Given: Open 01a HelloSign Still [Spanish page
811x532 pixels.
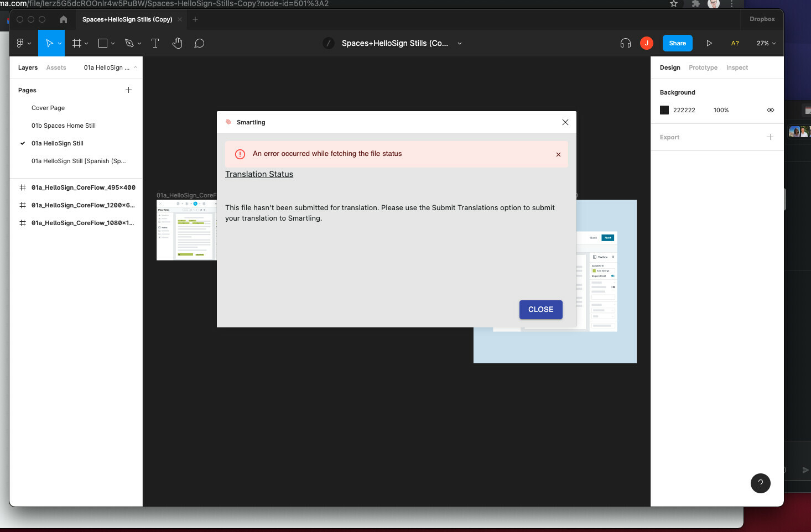Looking at the screenshot, I should pyautogui.click(x=79, y=161).
